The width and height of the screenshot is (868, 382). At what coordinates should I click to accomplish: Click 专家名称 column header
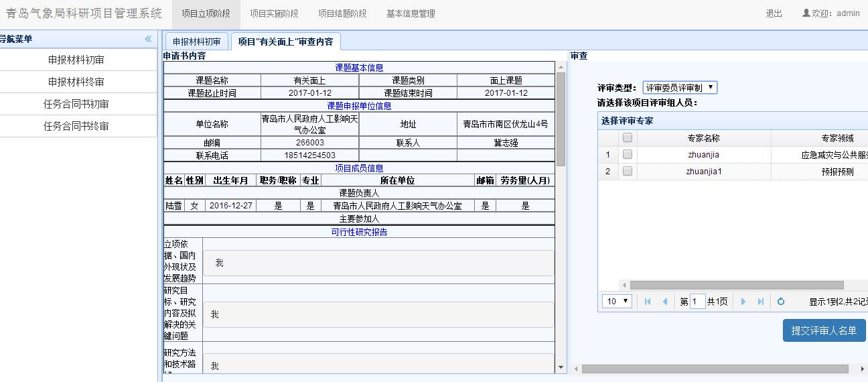tap(703, 138)
